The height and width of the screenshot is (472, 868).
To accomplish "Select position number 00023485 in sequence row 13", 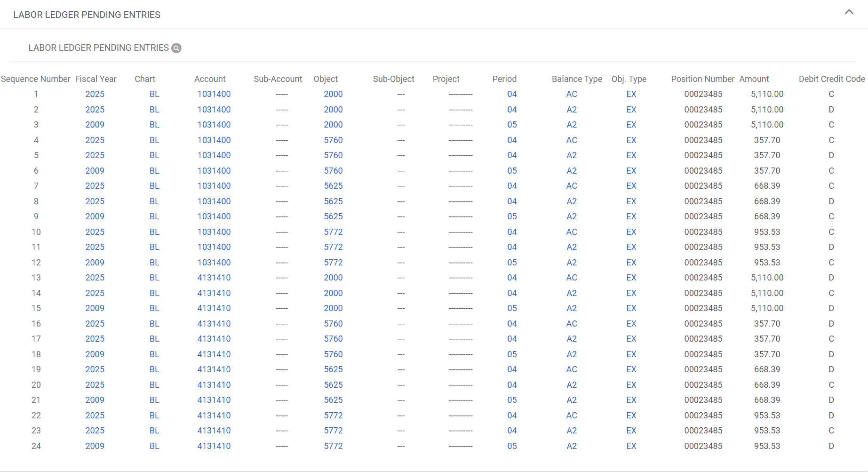I will click(703, 278).
